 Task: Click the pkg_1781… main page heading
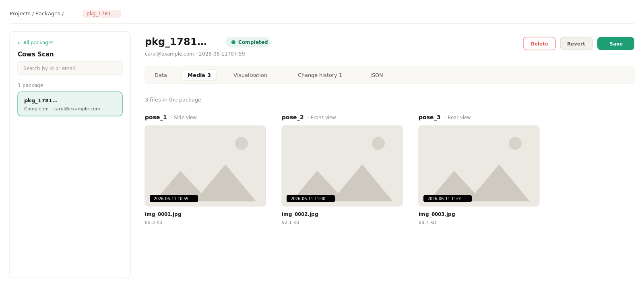click(x=176, y=42)
